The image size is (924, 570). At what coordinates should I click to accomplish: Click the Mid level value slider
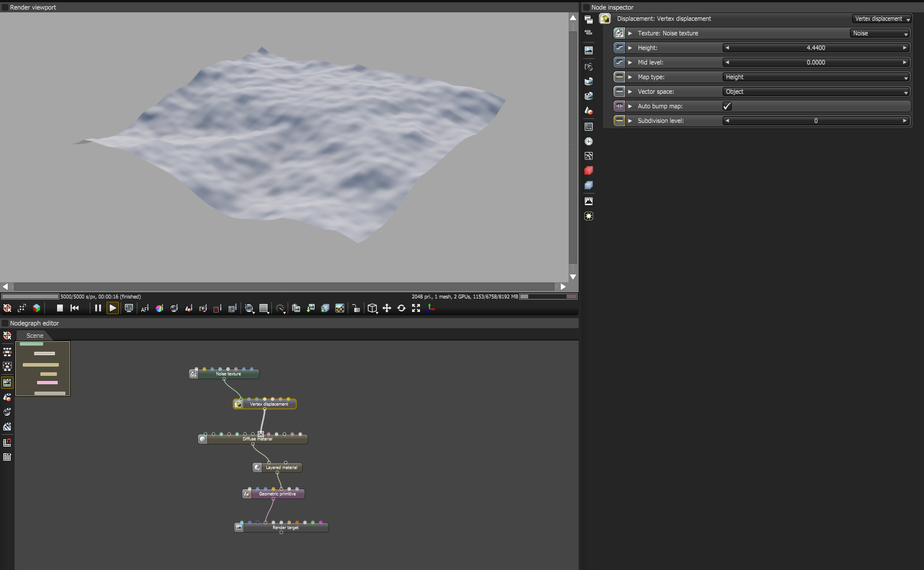tap(816, 62)
